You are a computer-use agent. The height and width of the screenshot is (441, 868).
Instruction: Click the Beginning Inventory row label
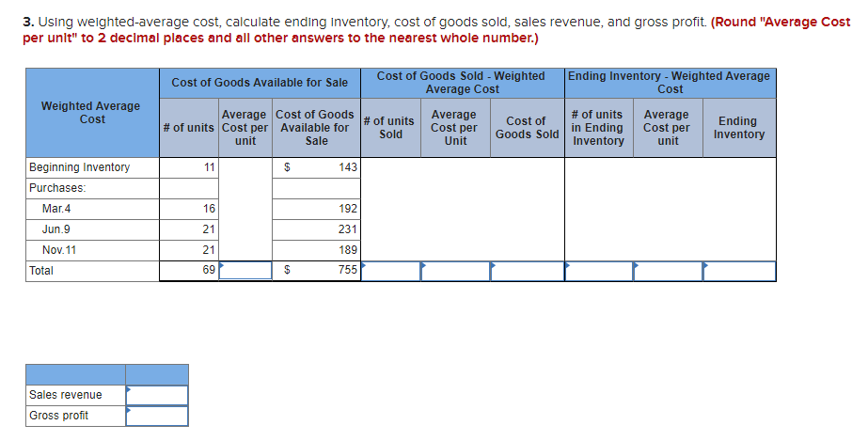click(79, 167)
